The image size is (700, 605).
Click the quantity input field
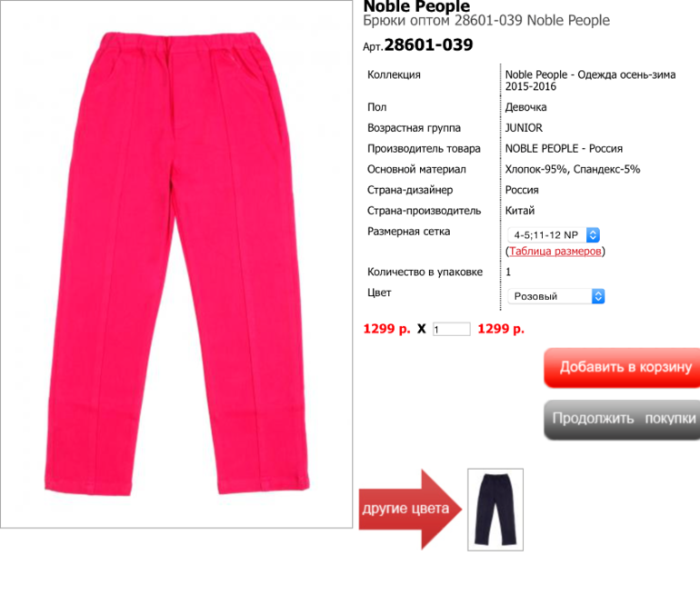pos(451,329)
